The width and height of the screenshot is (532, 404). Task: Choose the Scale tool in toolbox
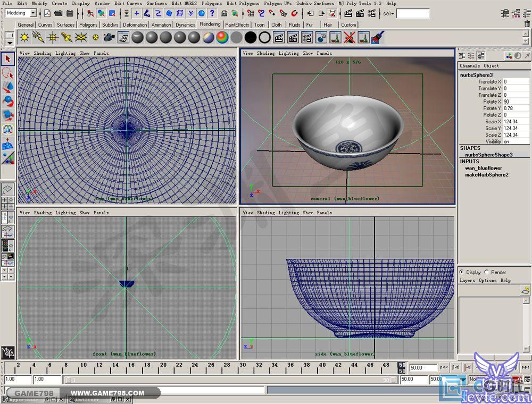coord(8,115)
